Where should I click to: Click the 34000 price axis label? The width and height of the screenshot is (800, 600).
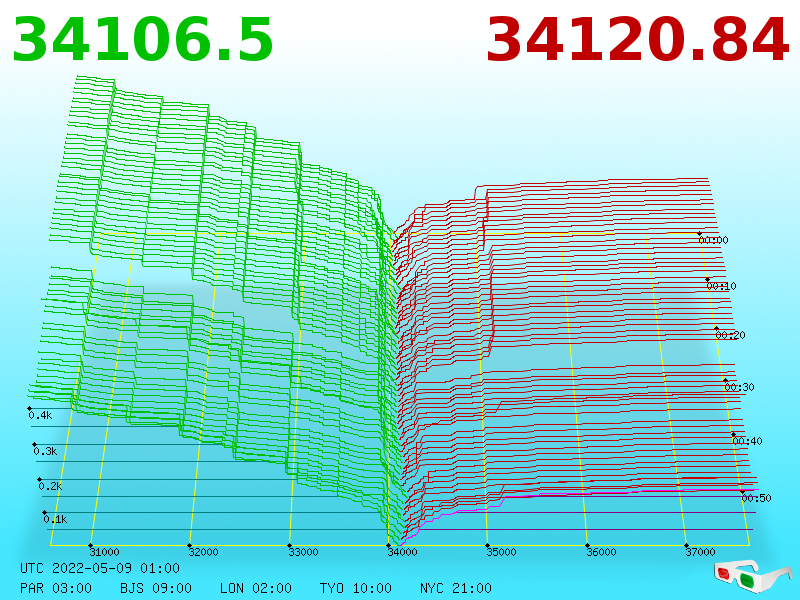click(x=402, y=552)
